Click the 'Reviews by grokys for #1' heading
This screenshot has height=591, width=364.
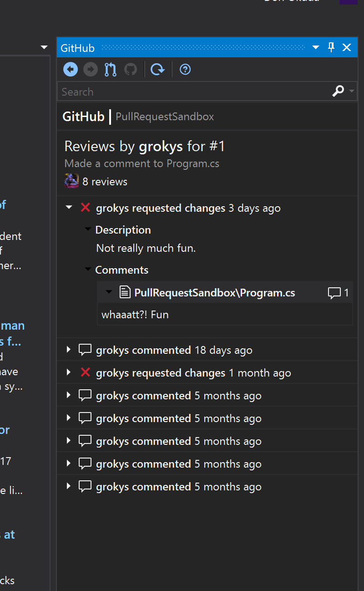[x=145, y=146]
